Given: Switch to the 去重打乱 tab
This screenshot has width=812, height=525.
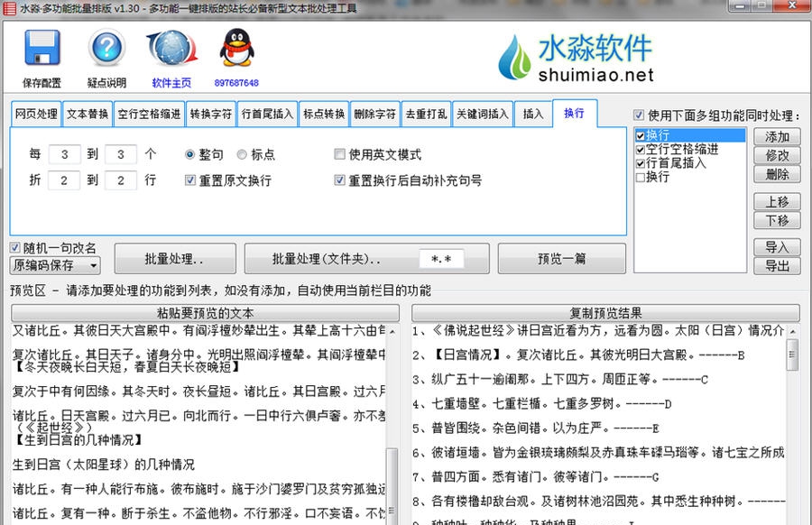Looking at the screenshot, I should click(x=425, y=114).
